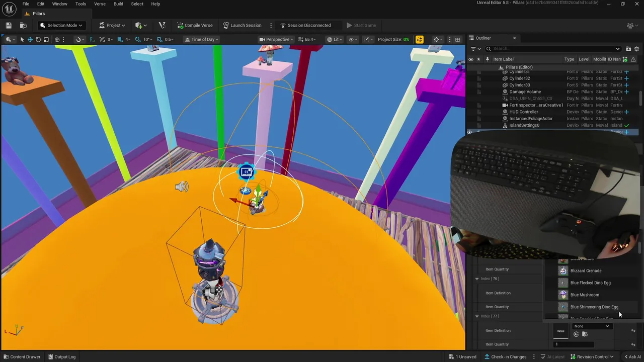Activate the Translate (move) tool
The image size is (644, 362).
click(30, 39)
